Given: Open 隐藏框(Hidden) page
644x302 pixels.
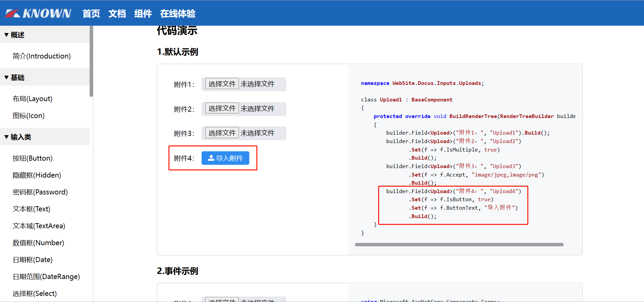Looking at the screenshot, I should (x=37, y=175).
